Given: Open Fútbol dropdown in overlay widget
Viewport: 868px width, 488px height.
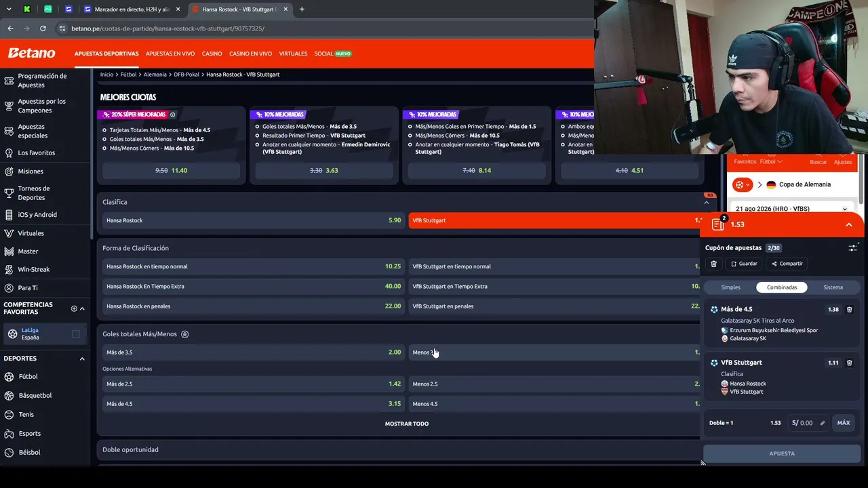Looking at the screenshot, I should (771, 161).
